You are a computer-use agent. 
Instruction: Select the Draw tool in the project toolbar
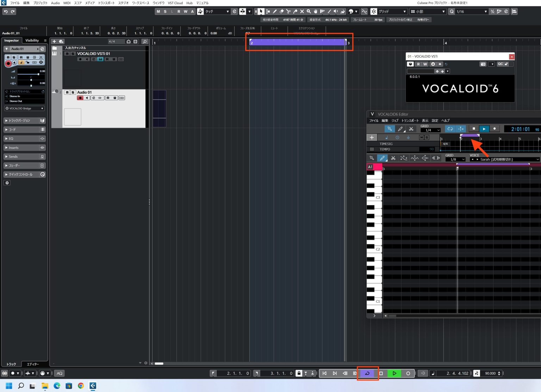tap(275, 12)
